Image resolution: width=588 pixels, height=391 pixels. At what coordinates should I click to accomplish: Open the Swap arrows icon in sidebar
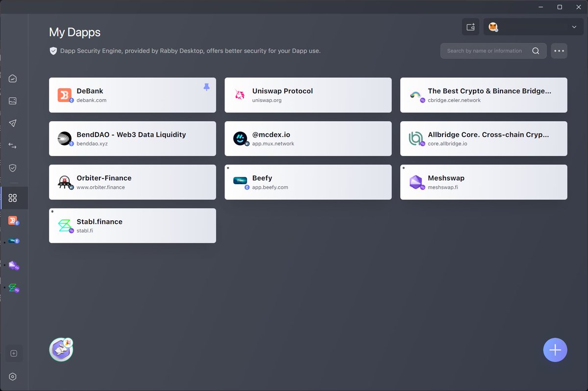(13, 146)
